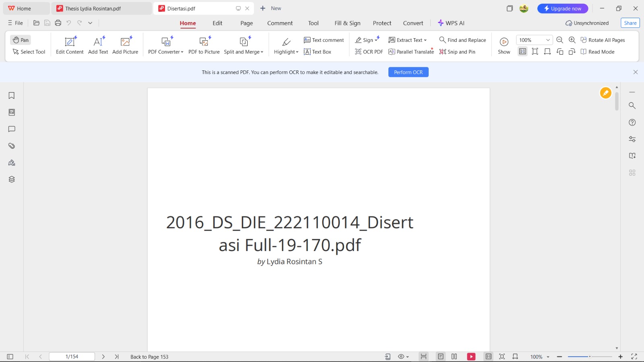Toggle the Pan tool
This screenshot has width=644, height=362.
pyautogui.click(x=21, y=40)
